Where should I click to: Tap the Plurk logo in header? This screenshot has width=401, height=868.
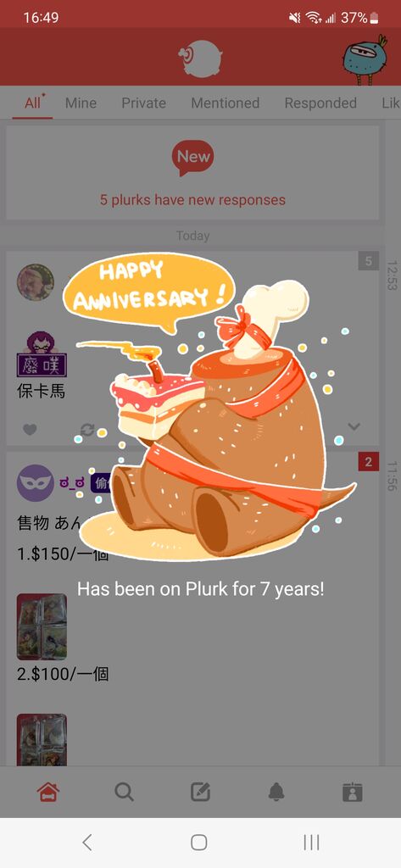click(200, 58)
